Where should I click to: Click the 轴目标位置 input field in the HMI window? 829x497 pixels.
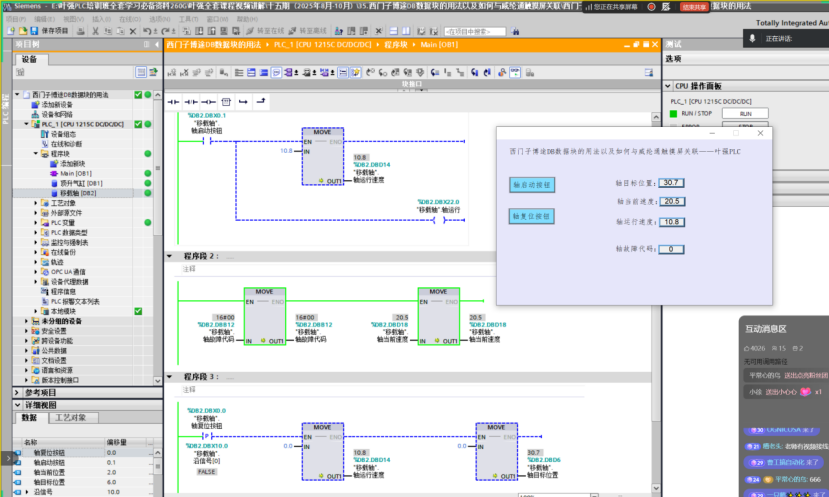click(671, 182)
